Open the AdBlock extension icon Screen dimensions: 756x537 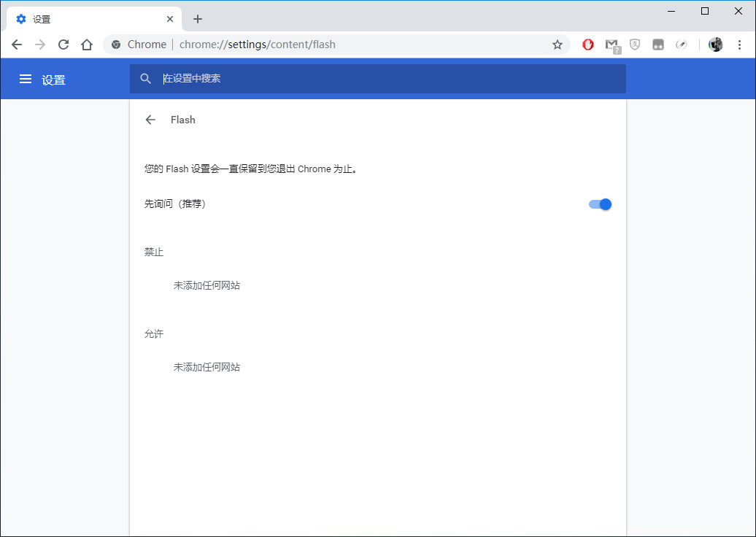(x=588, y=45)
